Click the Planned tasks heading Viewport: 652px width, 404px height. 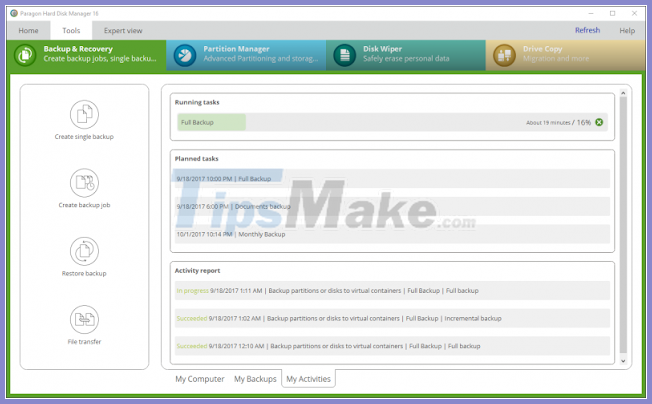coord(196,159)
